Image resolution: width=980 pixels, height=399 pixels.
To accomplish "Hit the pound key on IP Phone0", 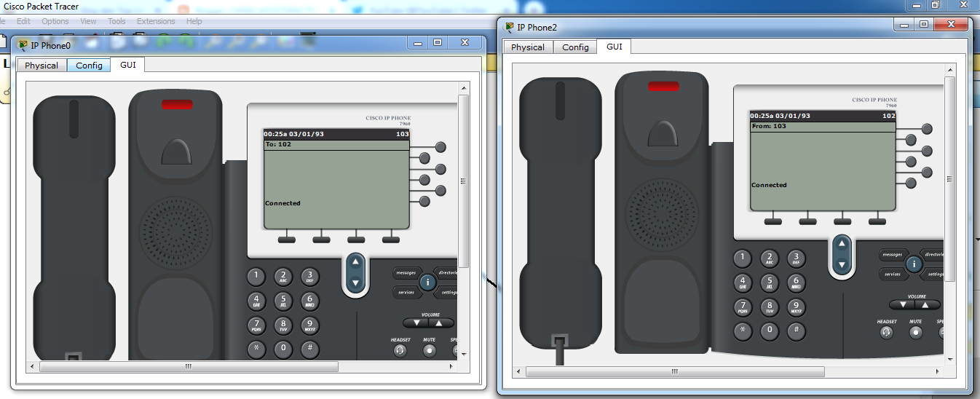I will click(x=309, y=348).
